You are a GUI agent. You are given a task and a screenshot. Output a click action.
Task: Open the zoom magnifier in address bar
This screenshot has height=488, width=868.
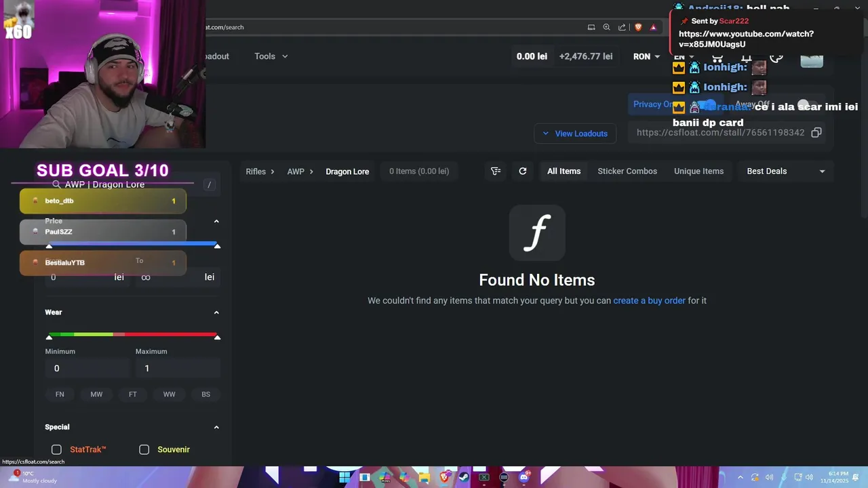point(606,27)
